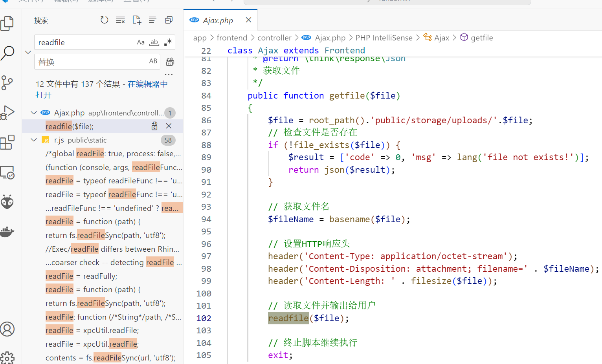Click line number 102 in gutter
The image size is (602, 364).
204,318
